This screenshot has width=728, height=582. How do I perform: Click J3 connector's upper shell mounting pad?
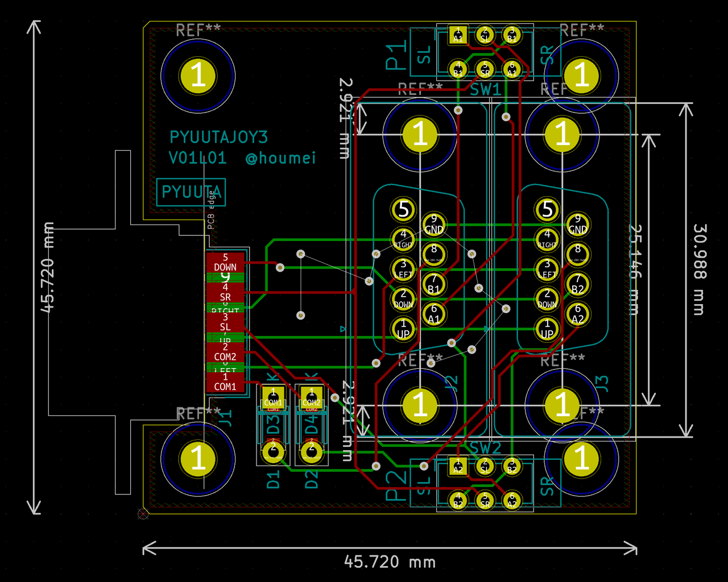point(562,135)
